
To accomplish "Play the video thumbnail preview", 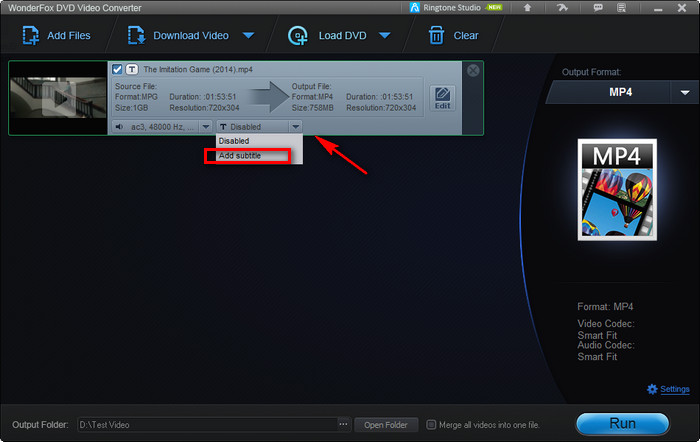I will (58, 98).
